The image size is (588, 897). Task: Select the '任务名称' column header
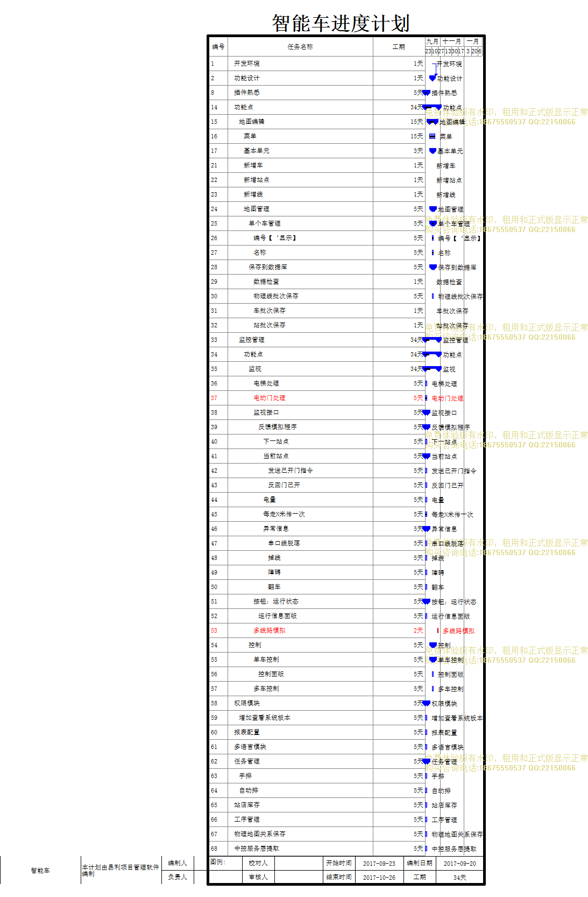(300, 47)
